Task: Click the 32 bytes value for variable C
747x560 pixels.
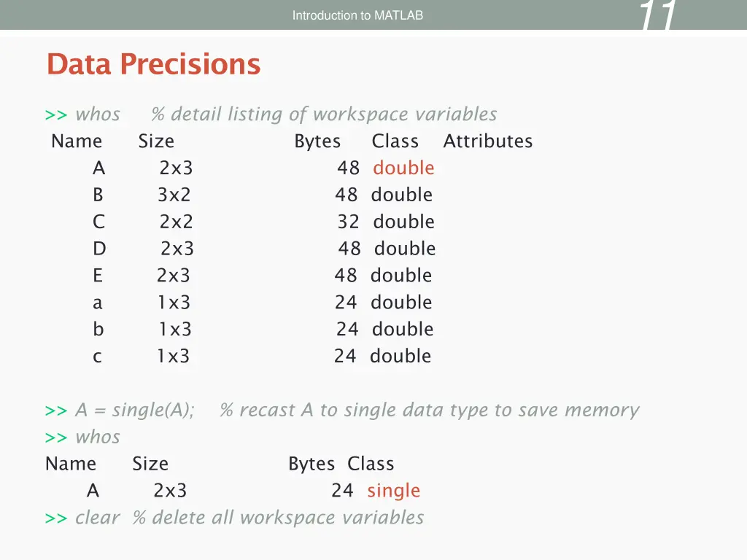Action: [348, 222]
